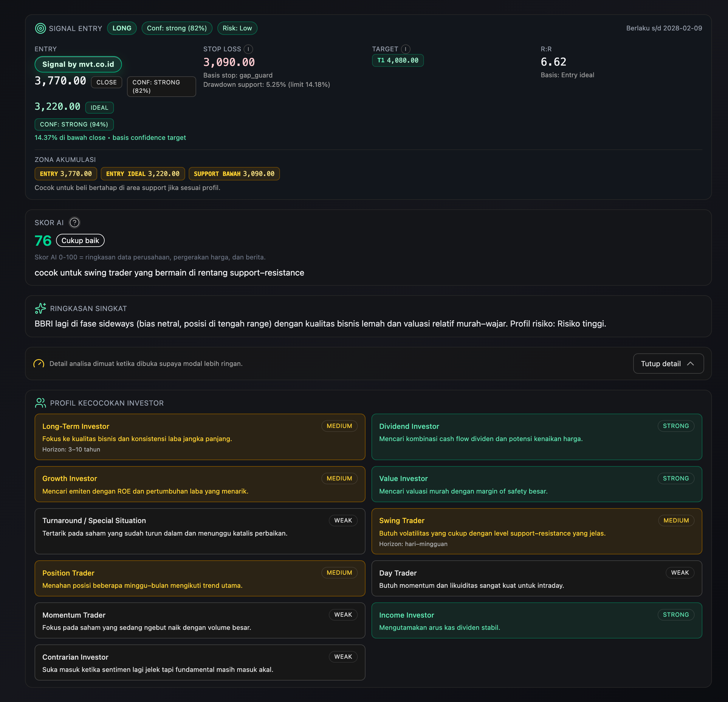
Task: Click the LONG signal badge
Action: pyautogui.click(x=122, y=28)
